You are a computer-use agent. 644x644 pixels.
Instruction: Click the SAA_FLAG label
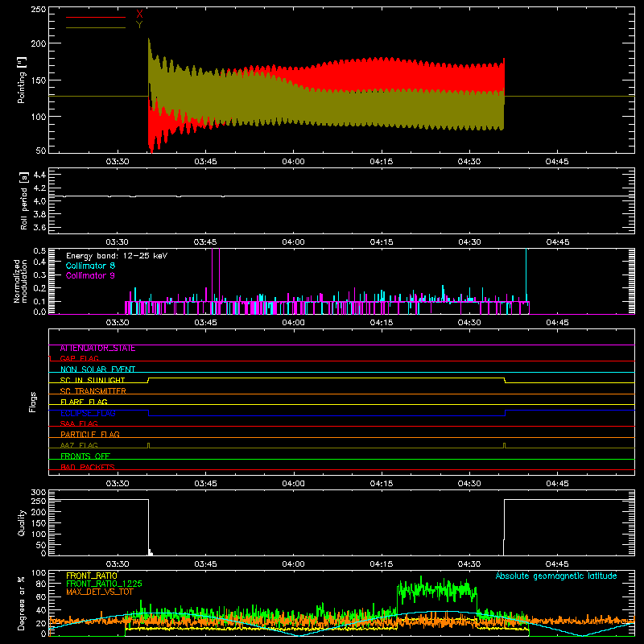tap(79, 423)
